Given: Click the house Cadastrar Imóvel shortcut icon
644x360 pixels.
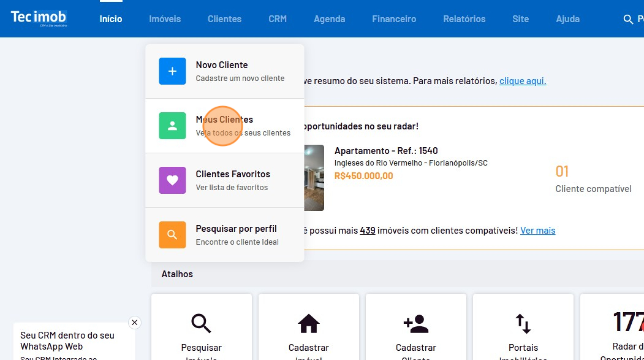Looking at the screenshot, I should point(308,323).
